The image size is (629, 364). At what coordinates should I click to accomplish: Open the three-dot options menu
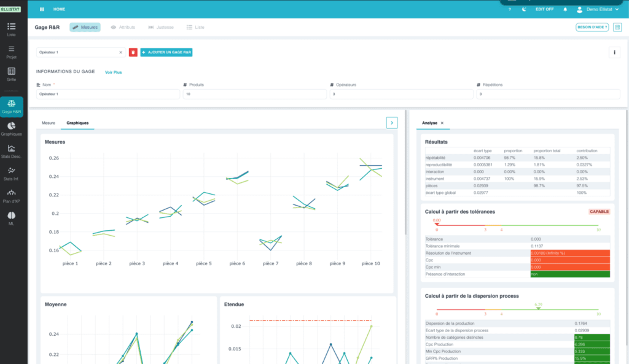pyautogui.click(x=614, y=52)
